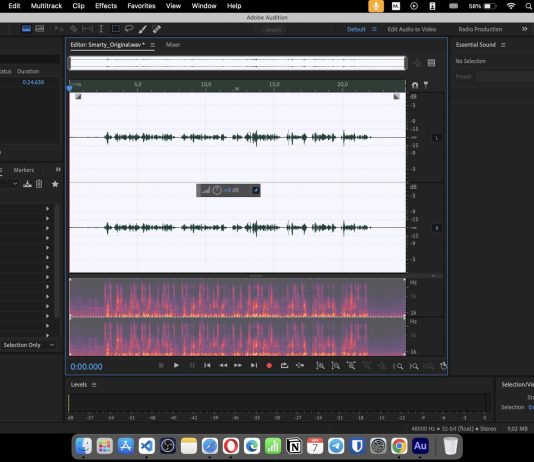Toggle right channel R enable button
Image resolution: width=534 pixels, height=462 pixels.
click(437, 228)
